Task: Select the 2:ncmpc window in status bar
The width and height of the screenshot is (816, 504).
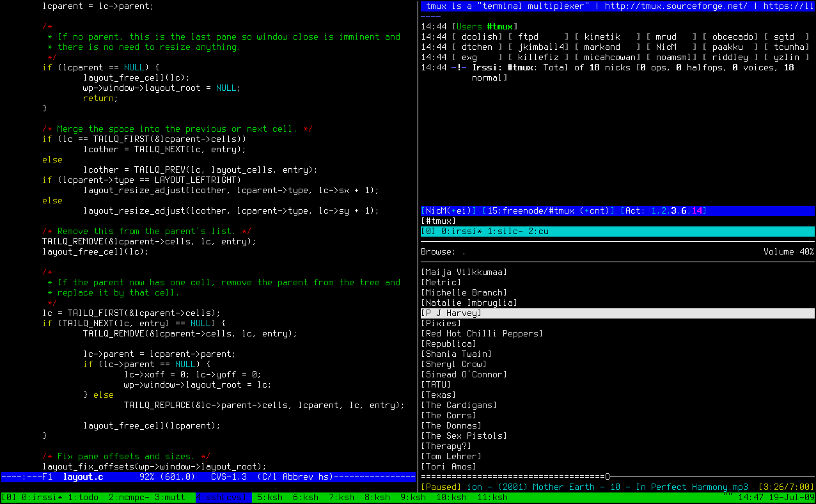Action: [129, 497]
